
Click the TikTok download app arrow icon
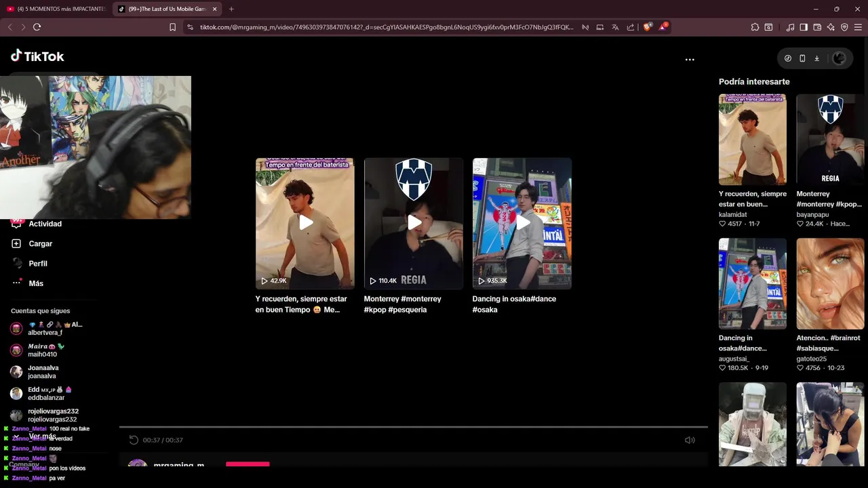816,58
